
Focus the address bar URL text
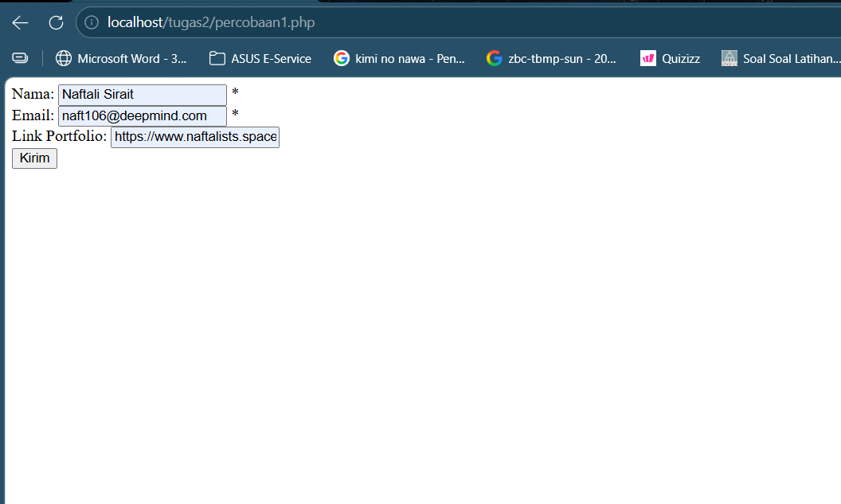point(211,22)
